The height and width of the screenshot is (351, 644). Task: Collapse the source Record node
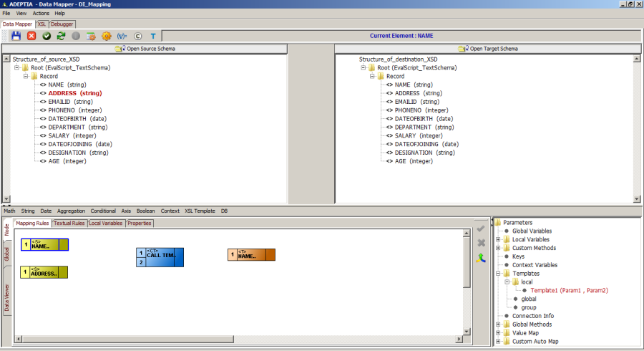(25, 76)
